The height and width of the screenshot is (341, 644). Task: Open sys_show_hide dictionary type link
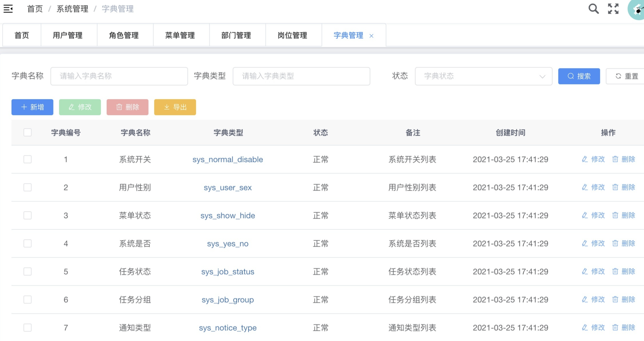point(228,216)
